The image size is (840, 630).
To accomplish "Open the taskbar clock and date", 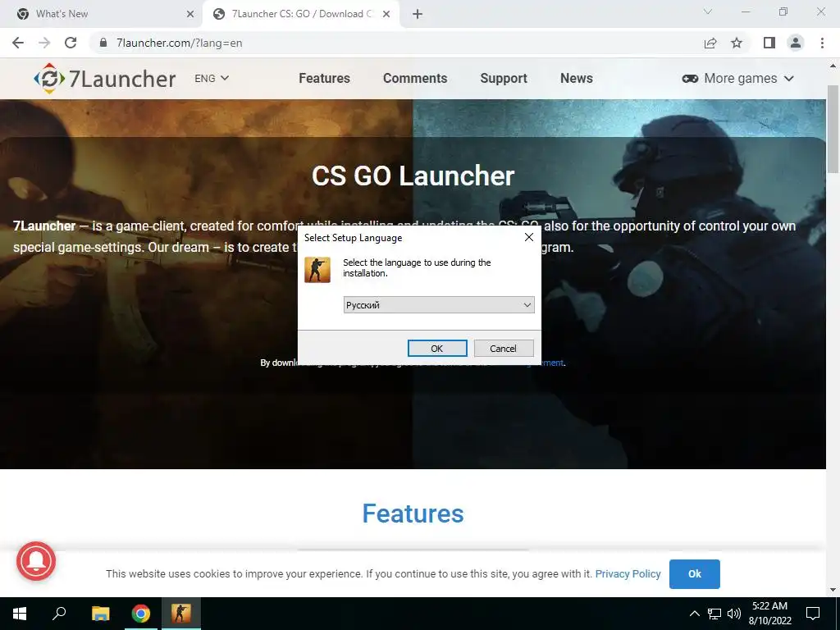I will coord(769,614).
